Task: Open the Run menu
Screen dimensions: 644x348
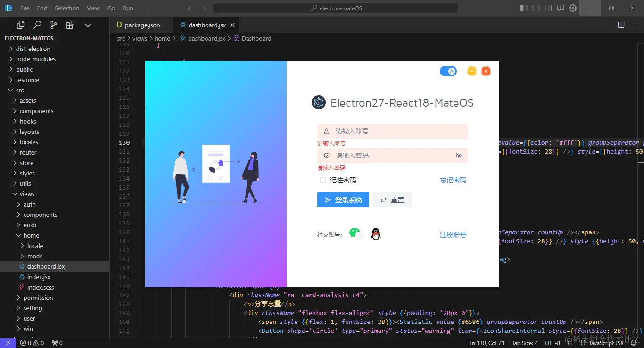Action: pyautogui.click(x=127, y=8)
